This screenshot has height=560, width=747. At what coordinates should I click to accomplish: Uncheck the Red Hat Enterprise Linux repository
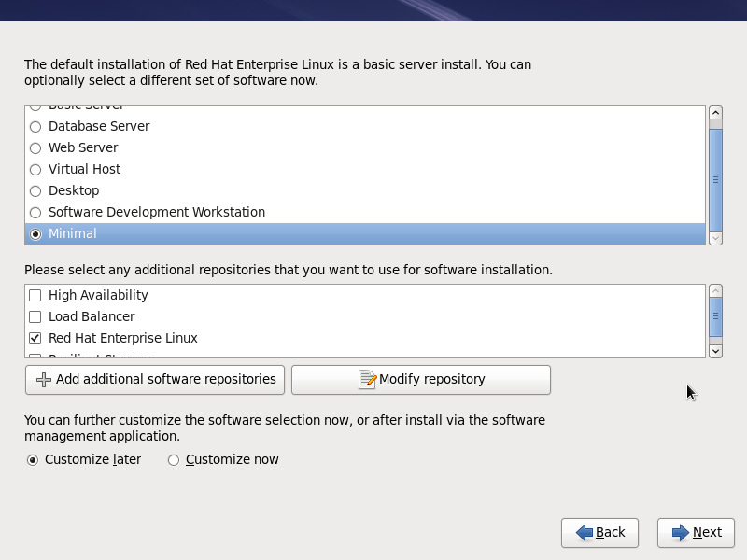point(35,338)
